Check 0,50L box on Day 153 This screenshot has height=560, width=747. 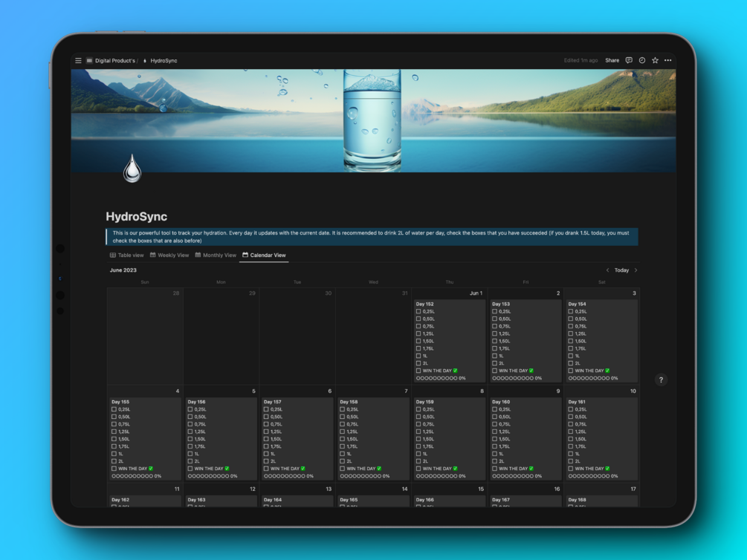pos(494,319)
